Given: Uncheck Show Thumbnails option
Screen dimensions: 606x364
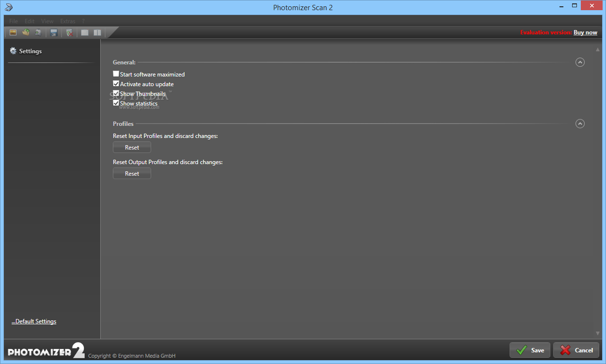Looking at the screenshot, I should coord(116,93).
